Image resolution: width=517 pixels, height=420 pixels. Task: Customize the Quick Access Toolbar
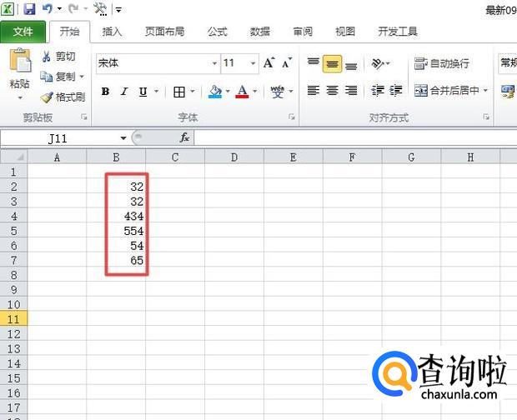click(x=118, y=10)
